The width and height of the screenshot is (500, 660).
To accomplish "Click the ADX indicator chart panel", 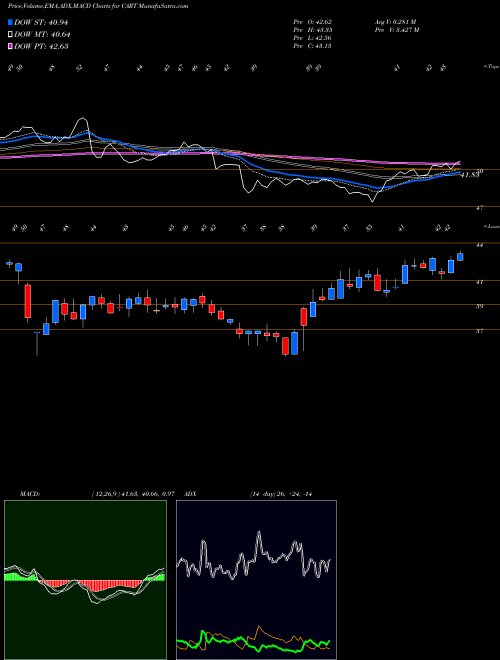I will pos(256,580).
